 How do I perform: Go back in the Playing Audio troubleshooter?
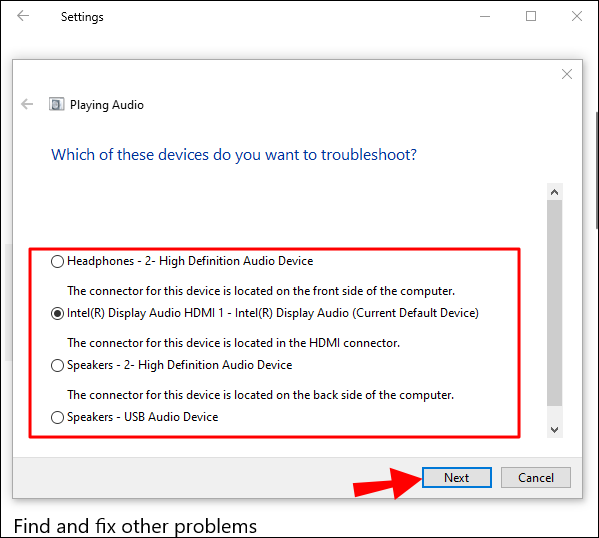[27, 104]
